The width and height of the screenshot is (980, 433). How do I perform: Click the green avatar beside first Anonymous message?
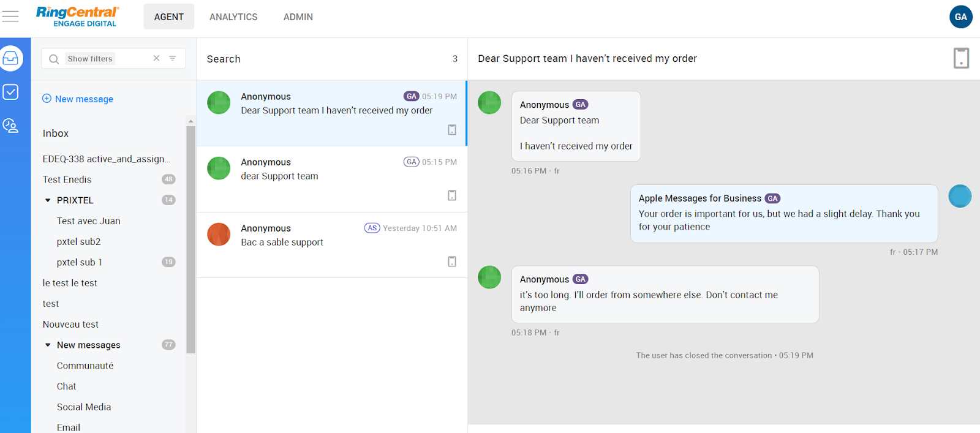[489, 102]
